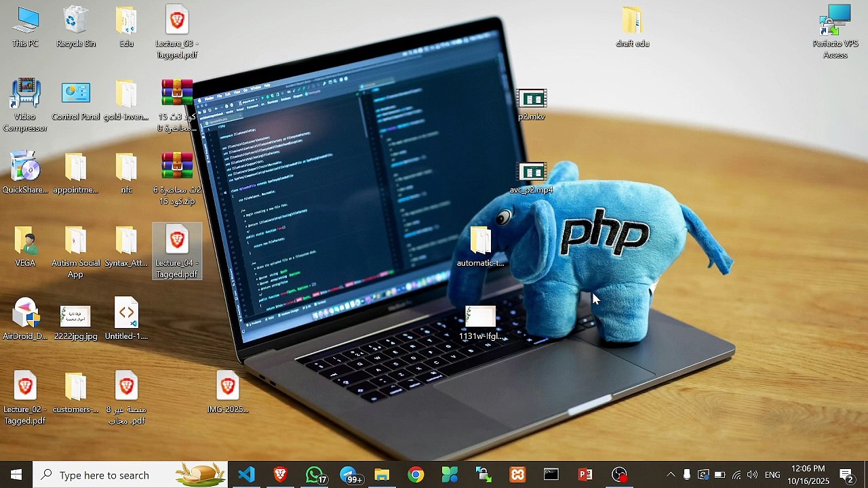Select the automatic-t... folder
Viewport: 868px width, 488px height.
click(481, 247)
